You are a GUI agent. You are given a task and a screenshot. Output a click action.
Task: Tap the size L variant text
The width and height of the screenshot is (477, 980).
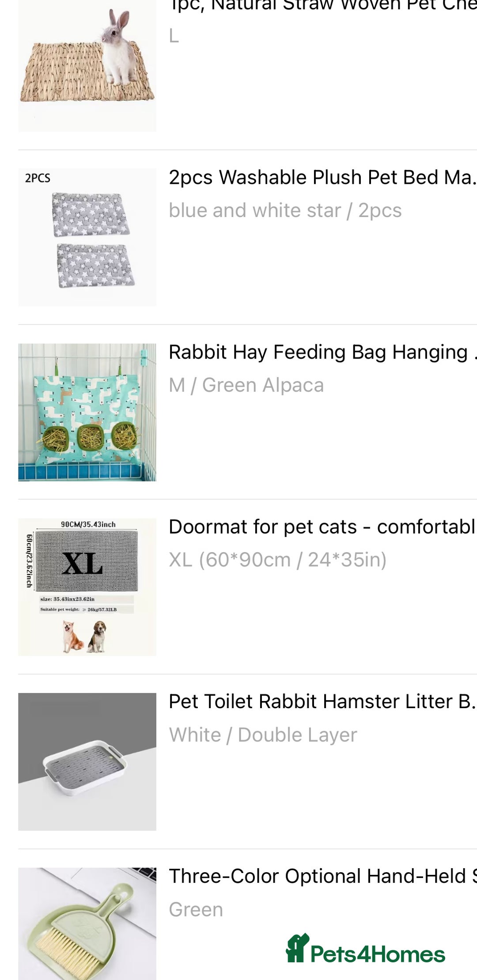(x=174, y=36)
